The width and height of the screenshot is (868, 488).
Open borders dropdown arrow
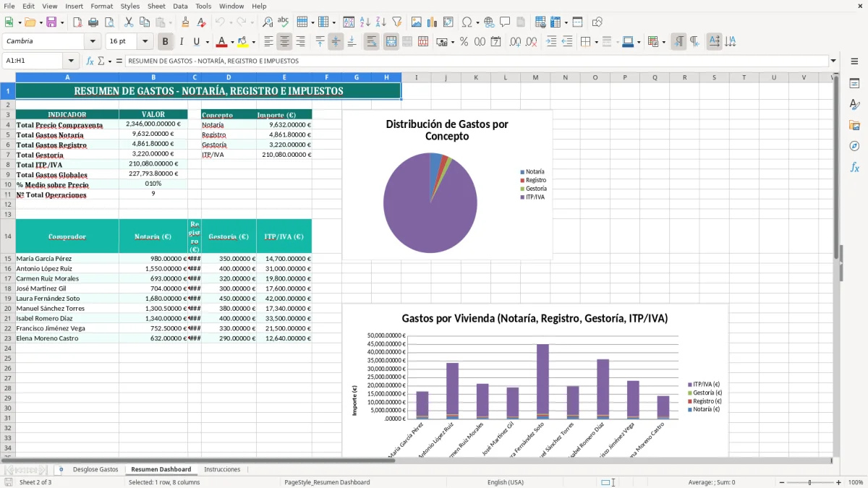click(596, 42)
